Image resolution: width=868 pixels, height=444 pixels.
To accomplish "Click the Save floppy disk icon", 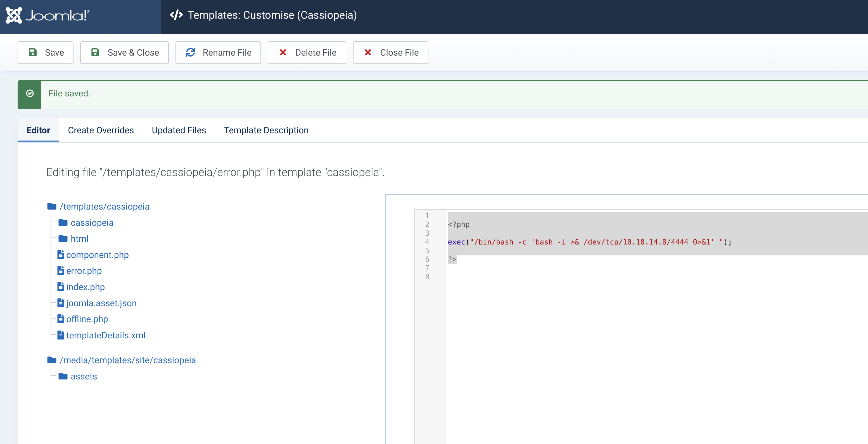I will coord(33,52).
